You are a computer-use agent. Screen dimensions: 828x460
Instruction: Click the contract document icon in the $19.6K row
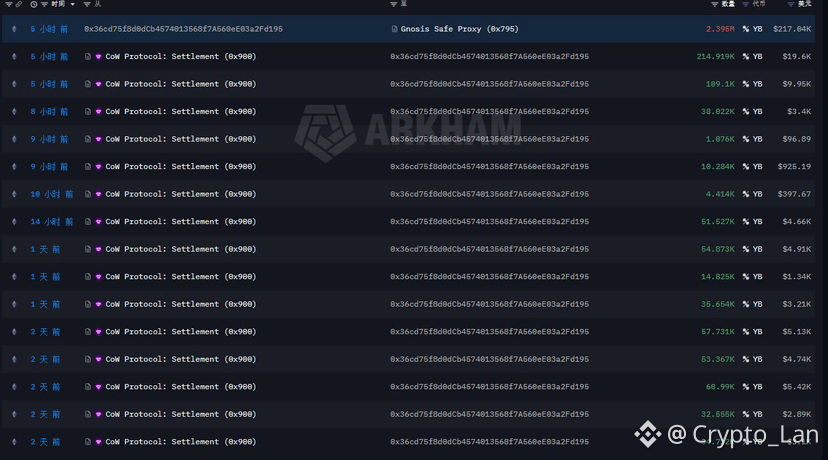88,57
